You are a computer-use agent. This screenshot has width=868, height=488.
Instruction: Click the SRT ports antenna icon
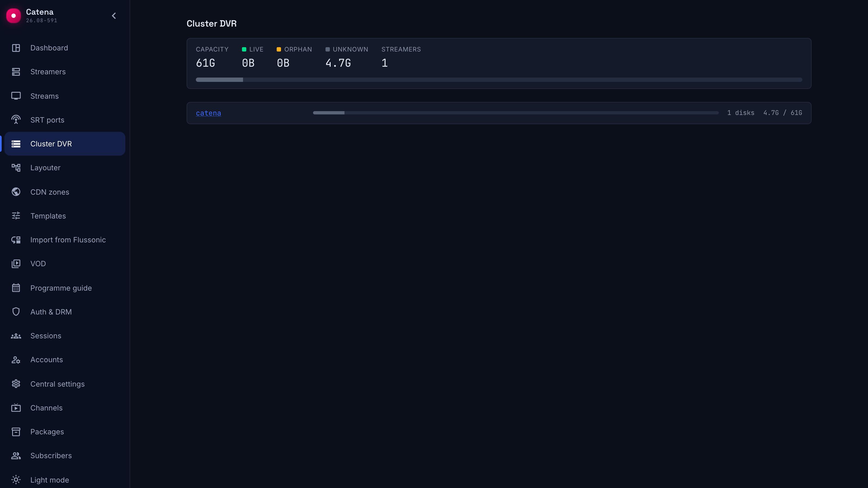click(16, 120)
